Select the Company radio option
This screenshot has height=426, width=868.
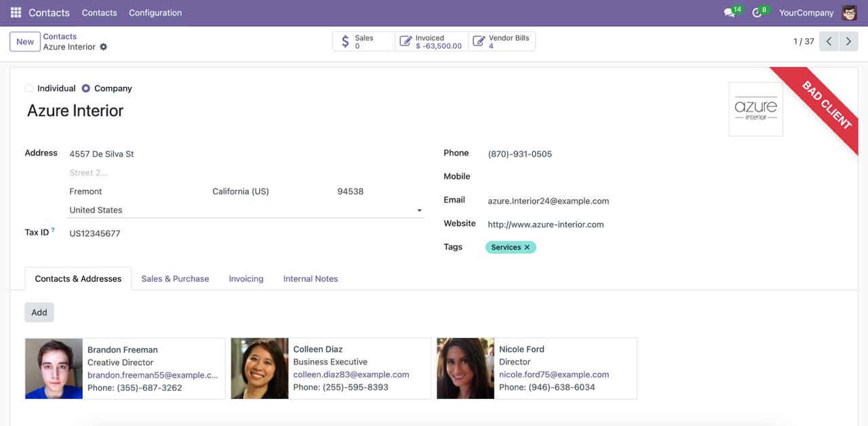(x=85, y=88)
